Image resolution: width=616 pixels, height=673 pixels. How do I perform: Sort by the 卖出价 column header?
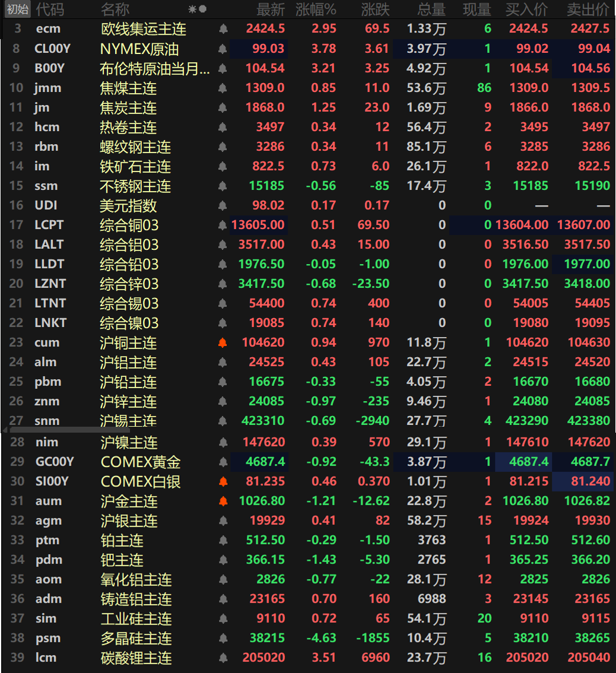588,9
